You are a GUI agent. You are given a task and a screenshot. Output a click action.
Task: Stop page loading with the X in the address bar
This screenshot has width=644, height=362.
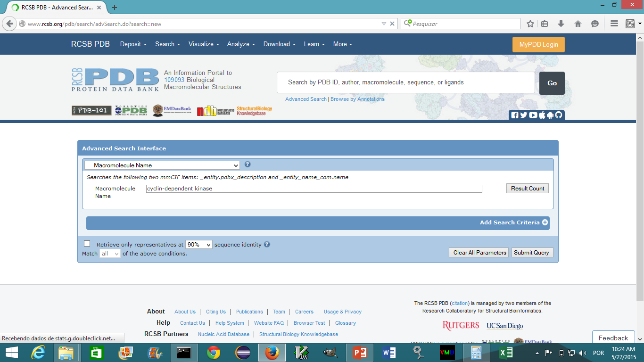point(392,24)
